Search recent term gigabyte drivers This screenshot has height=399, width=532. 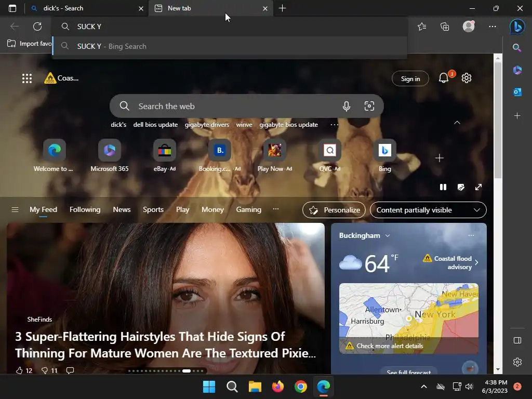pyautogui.click(x=207, y=125)
